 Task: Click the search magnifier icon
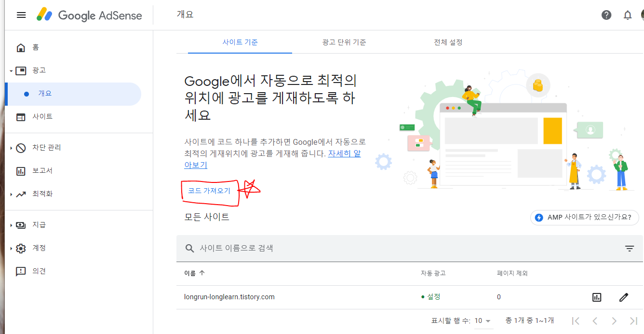coord(190,248)
